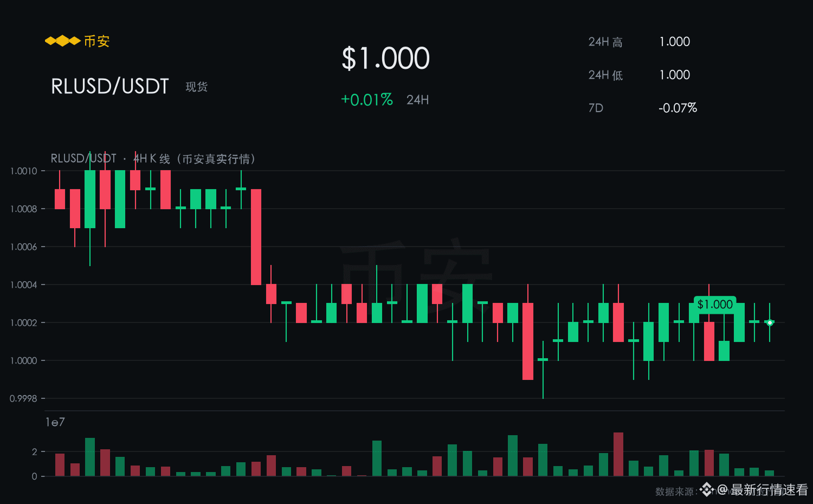Click the 1e7 volume scale label
Image resolution: width=813 pixels, height=504 pixels.
click(x=55, y=422)
